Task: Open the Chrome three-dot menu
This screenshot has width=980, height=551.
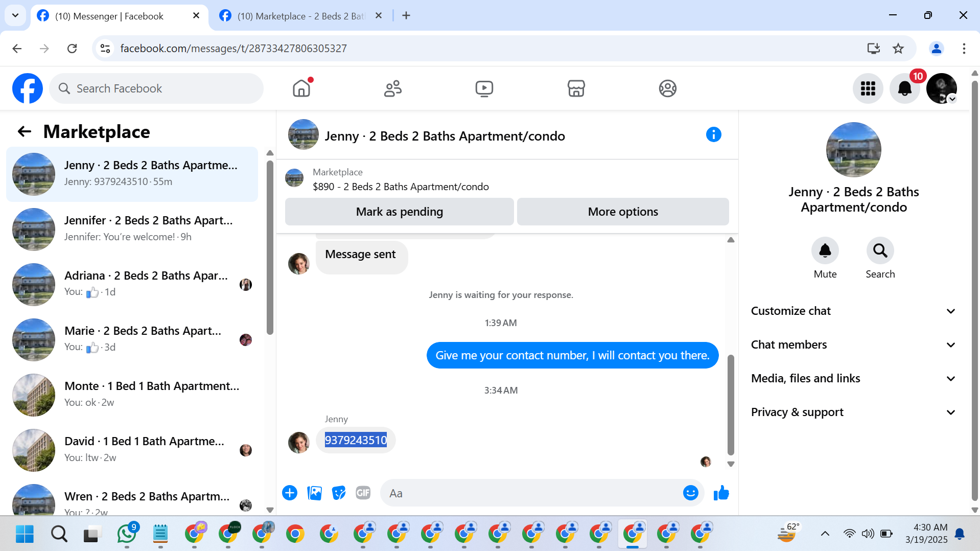Action: [964, 49]
